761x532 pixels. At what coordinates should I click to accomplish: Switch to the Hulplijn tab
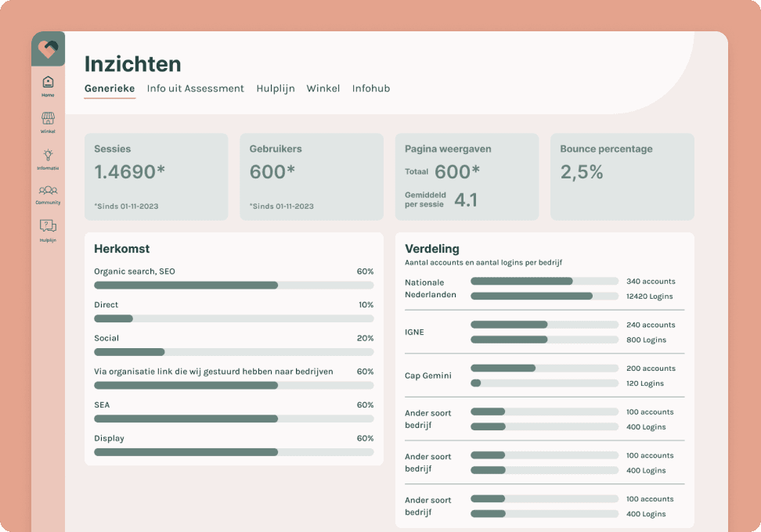pos(275,88)
